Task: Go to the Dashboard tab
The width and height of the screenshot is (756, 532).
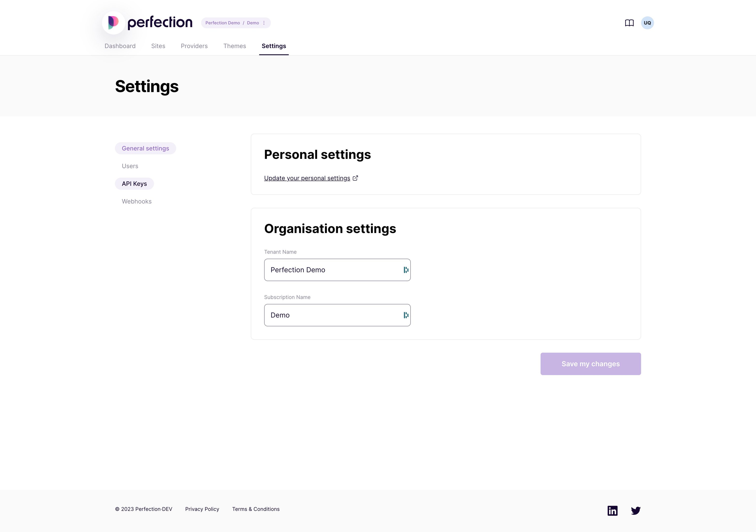Action: tap(120, 46)
